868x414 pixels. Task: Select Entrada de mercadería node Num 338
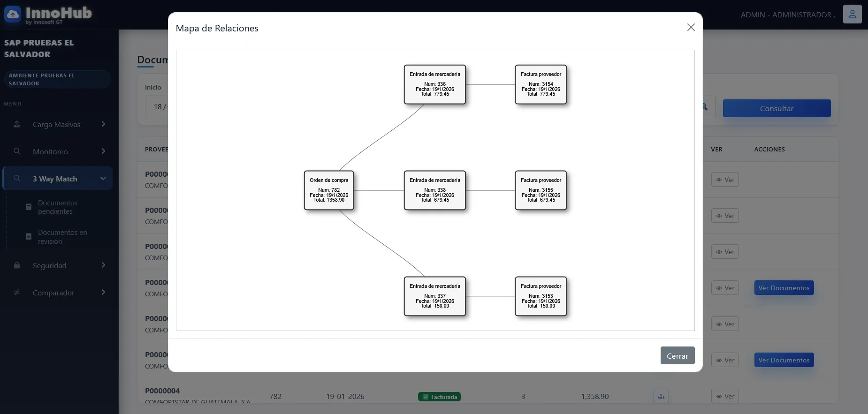pyautogui.click(x=435, y=190)
